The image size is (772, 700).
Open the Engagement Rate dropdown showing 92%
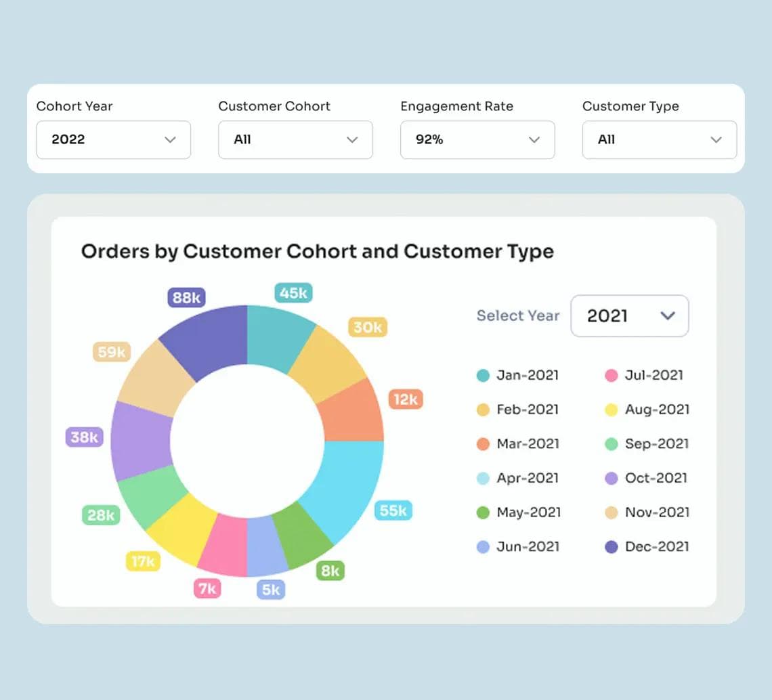click(x=477, y=140)
